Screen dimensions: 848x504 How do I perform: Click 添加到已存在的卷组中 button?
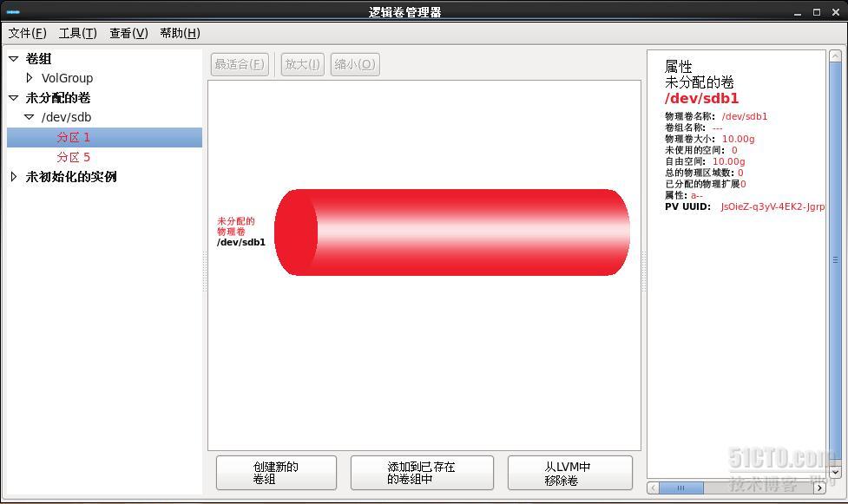tap(422, 473)
